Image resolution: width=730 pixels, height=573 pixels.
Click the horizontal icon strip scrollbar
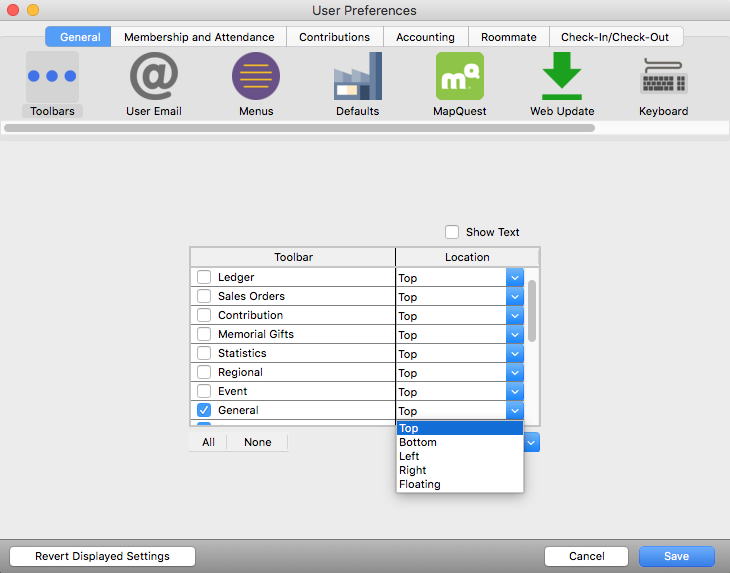point(300,128)
